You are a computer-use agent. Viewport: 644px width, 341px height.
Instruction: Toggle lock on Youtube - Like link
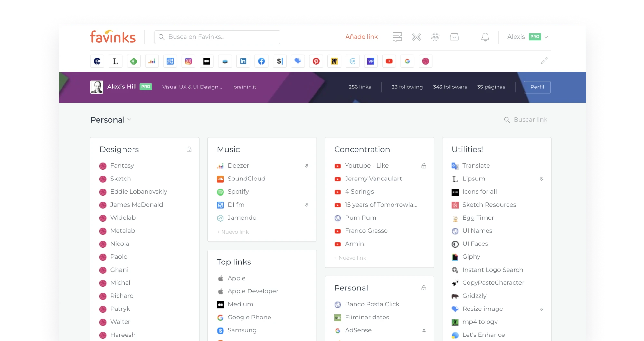424,166
